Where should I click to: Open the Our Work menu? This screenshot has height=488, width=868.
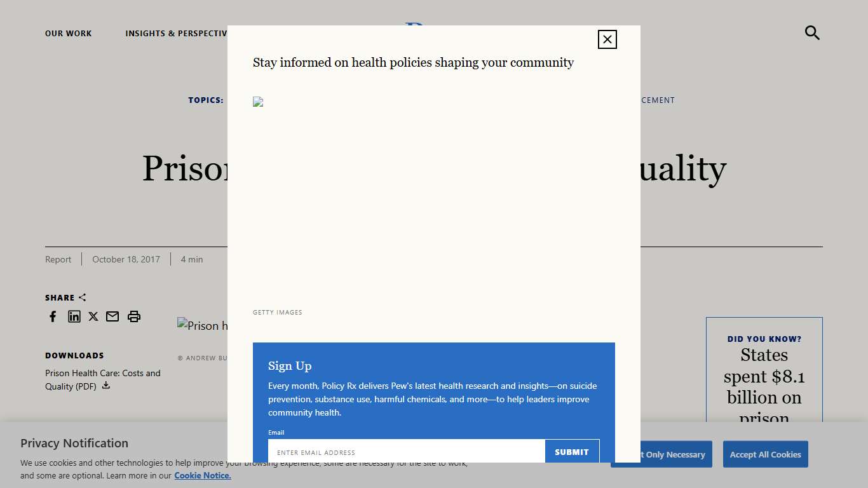point(69,33)
